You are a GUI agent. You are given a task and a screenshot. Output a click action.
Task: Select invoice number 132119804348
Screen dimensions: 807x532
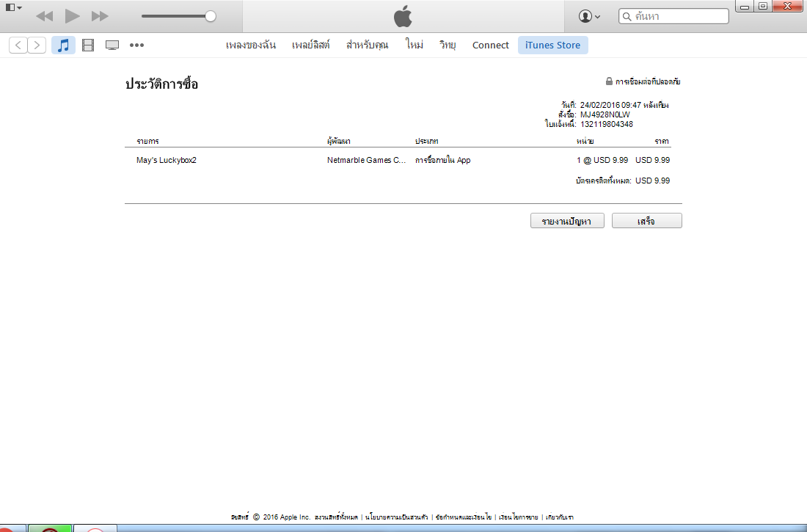[606, 124]
